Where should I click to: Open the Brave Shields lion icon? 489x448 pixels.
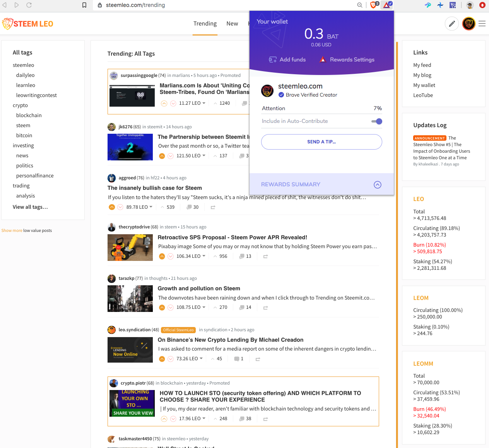pos(374,5)
